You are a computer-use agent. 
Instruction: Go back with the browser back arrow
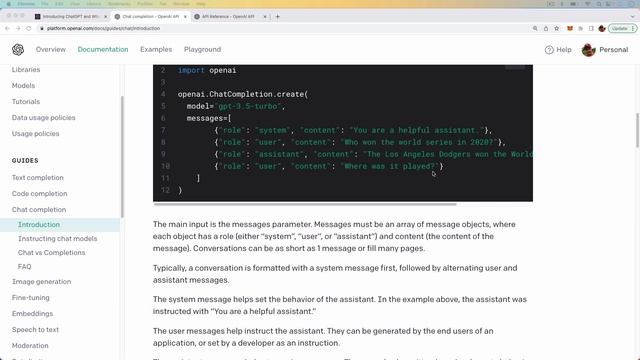(7, 29)
